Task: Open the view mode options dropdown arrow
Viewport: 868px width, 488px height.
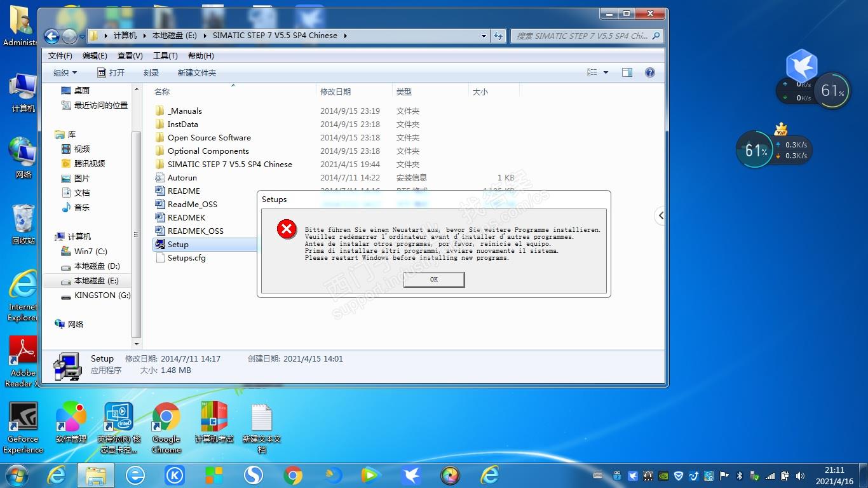Action: 606,72
